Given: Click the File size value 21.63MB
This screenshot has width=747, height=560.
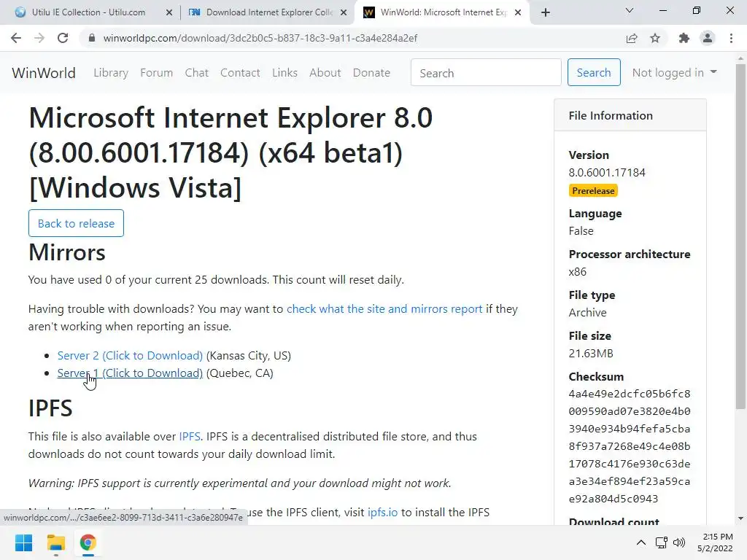Looking at the screenshot, I should (591, 354).
